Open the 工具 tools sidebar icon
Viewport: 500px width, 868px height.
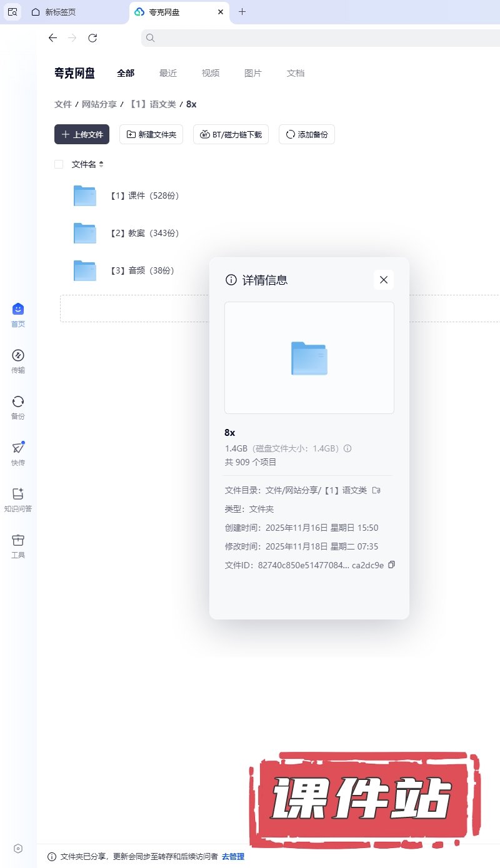click(x=17, y=540)
